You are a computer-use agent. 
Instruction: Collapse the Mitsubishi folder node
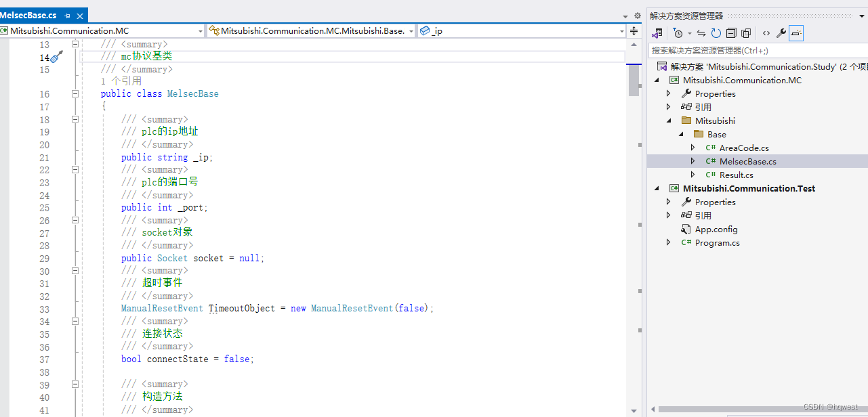[669, 121]
